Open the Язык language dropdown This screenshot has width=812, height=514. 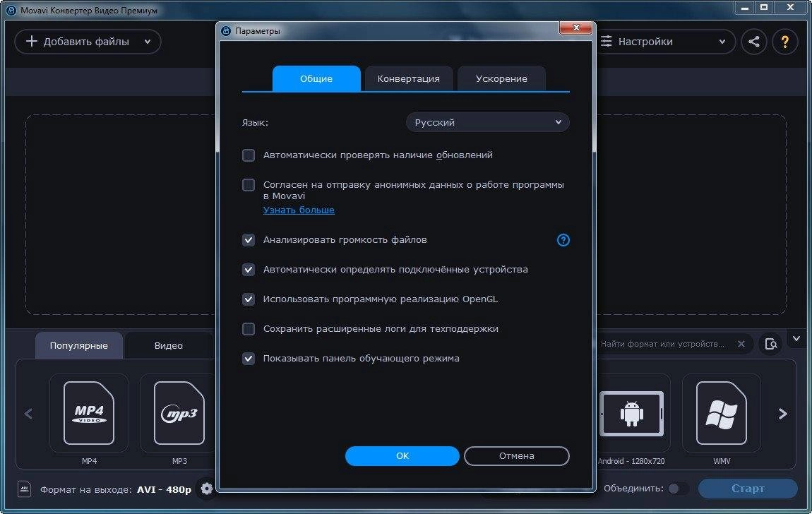click(487, 122)
